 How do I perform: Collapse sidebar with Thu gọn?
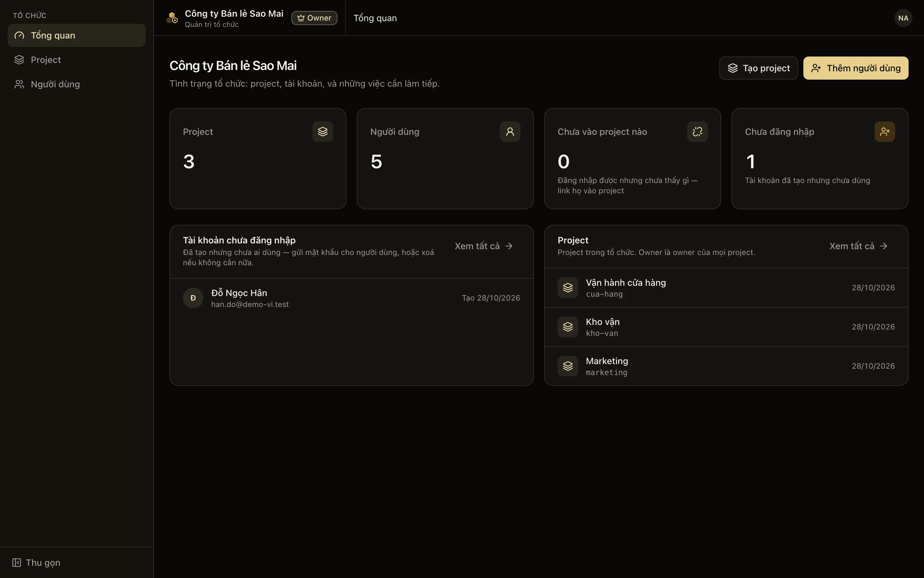(36, 562)
